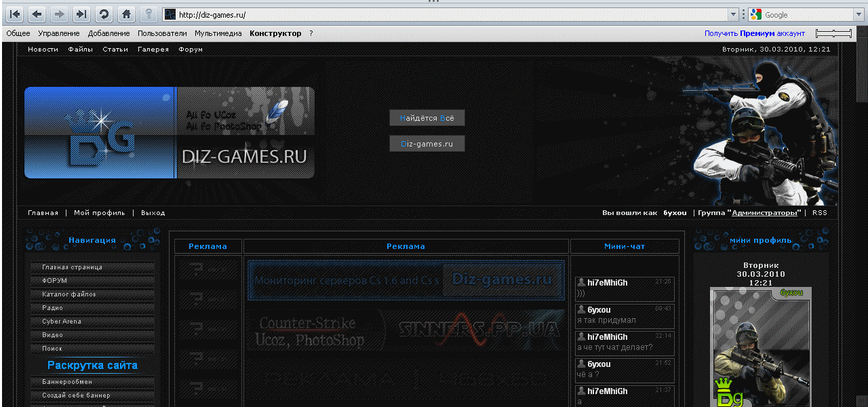The width and height of the screenshot is (868, 407).
Task: Click the Получить Премиум аккаунт link
Action: 754,33
